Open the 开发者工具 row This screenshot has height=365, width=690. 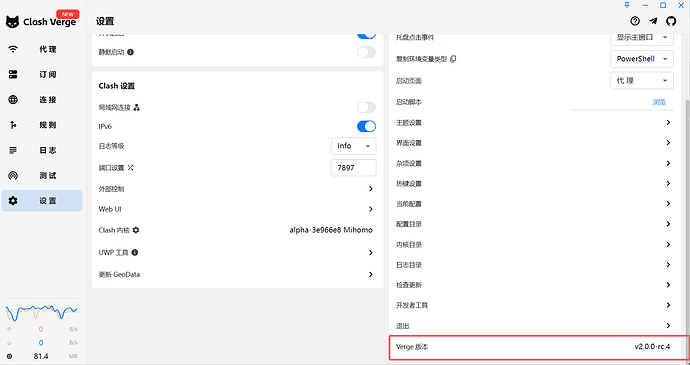click(534, 305)
